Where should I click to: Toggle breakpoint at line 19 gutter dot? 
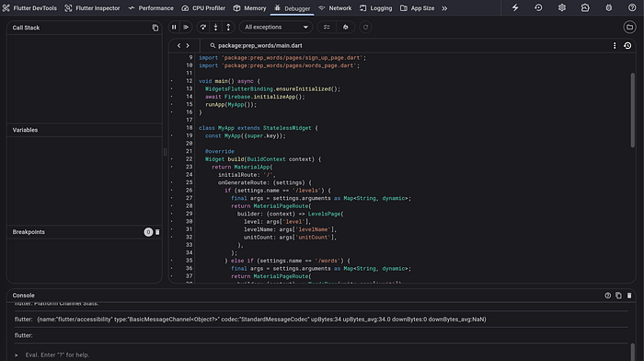172,135
